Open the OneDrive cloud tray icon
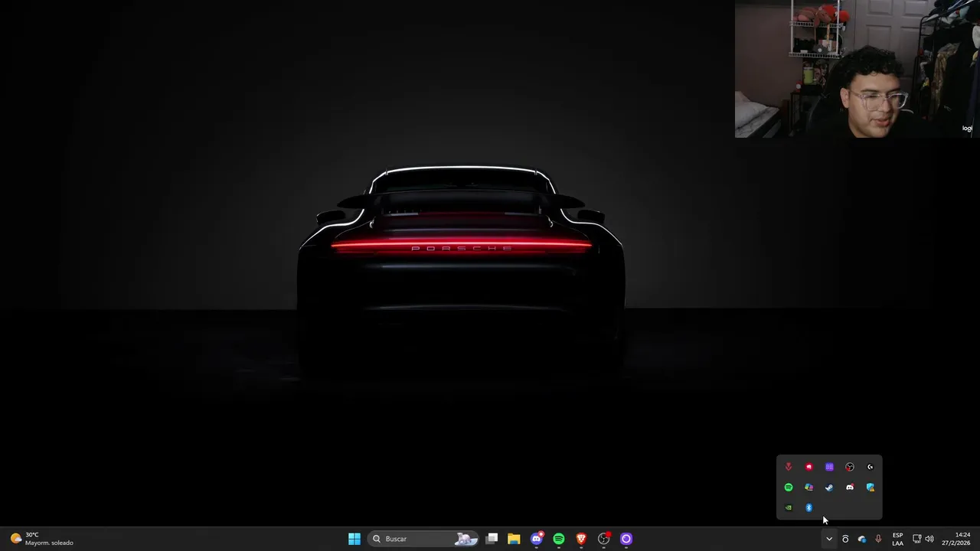The height and width of the screenshot is (551, 980). (861, 539)
